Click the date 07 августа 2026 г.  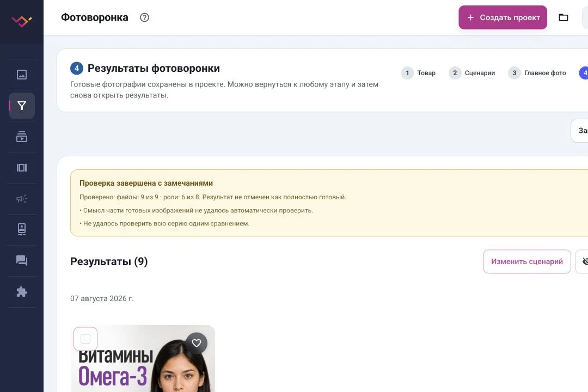tap(102, 298)
